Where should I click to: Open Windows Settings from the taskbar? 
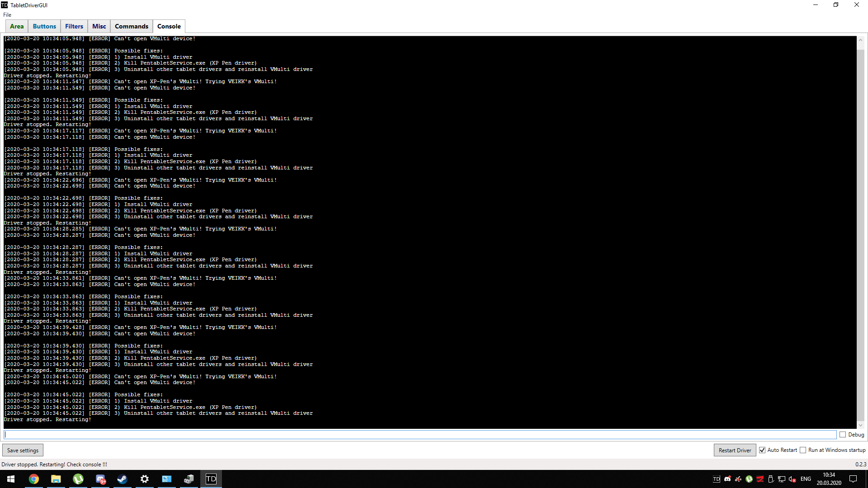click(145, 479)
